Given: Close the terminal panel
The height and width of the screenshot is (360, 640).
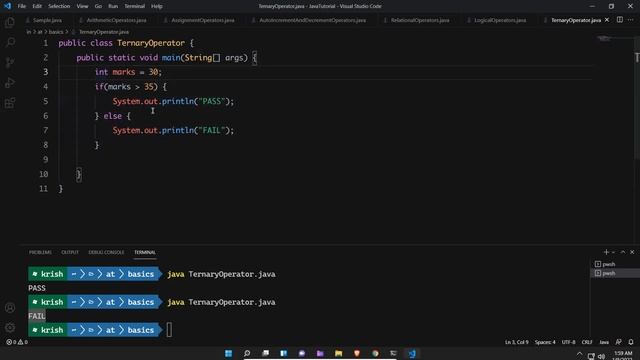Looking at the screenshot, I should (632, 252).
